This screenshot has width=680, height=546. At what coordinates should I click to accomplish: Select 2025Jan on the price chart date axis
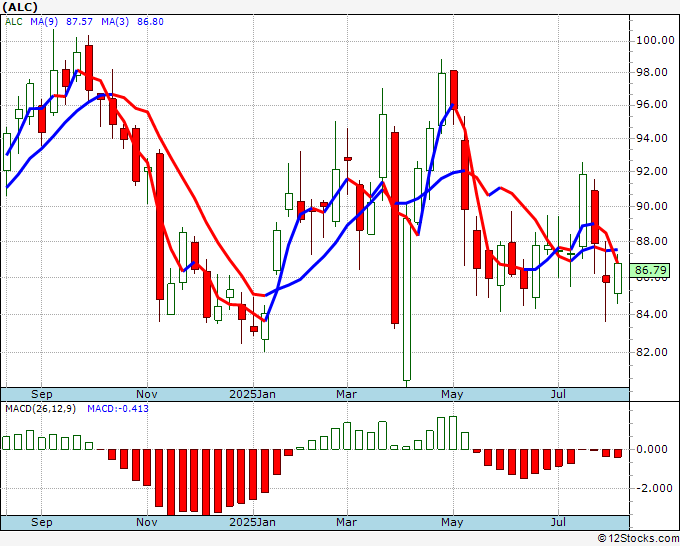pos(252,395)
